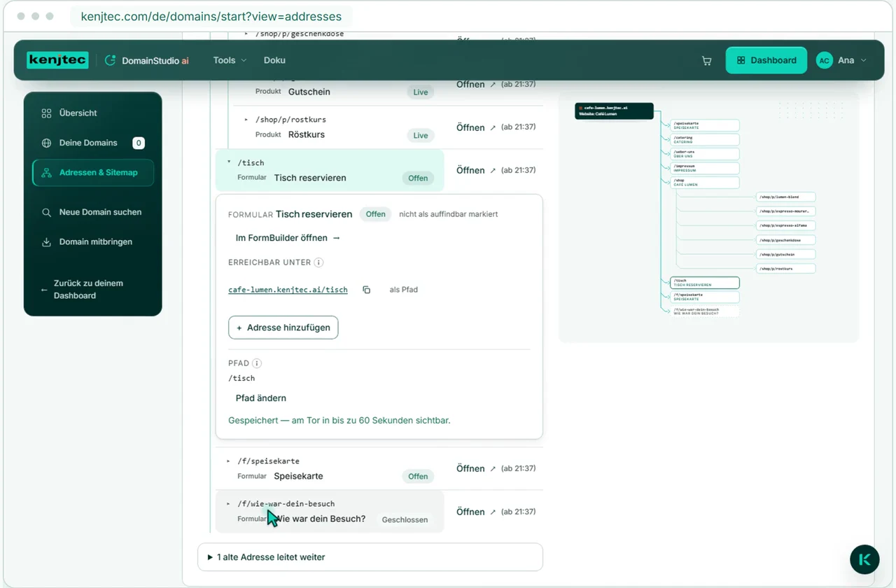Image resolution: width=896 pixels, height=588 pixels.
Task: Collapse the /tisch tree row
Action: [x=229, y=162]
